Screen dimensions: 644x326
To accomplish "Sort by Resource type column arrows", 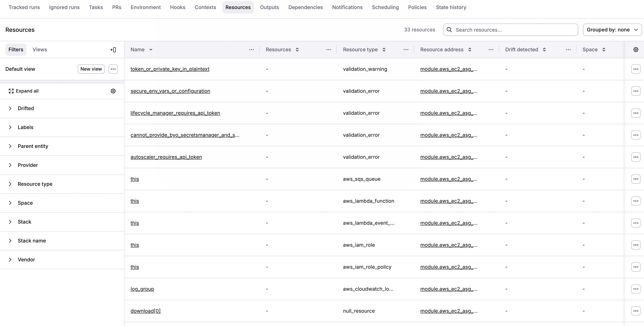I will coord(384,50).
